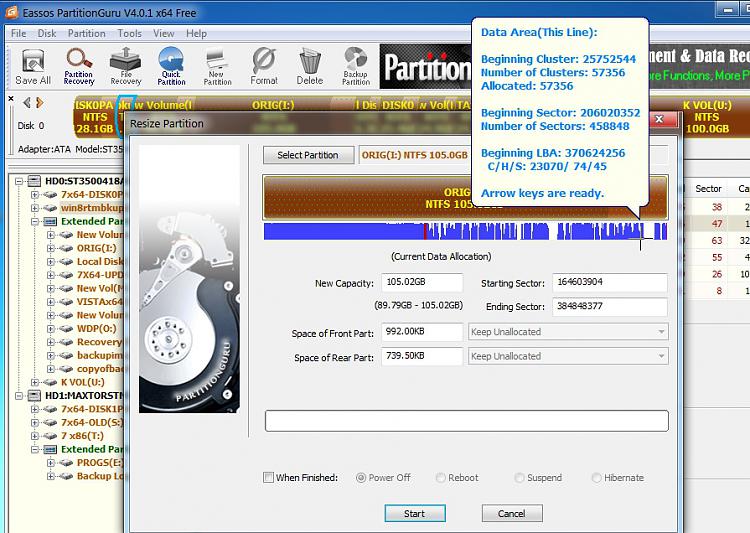This screenshot has height=533, width=750.
Task: Cancel the resize operation
Action: (x=512, y=513)
